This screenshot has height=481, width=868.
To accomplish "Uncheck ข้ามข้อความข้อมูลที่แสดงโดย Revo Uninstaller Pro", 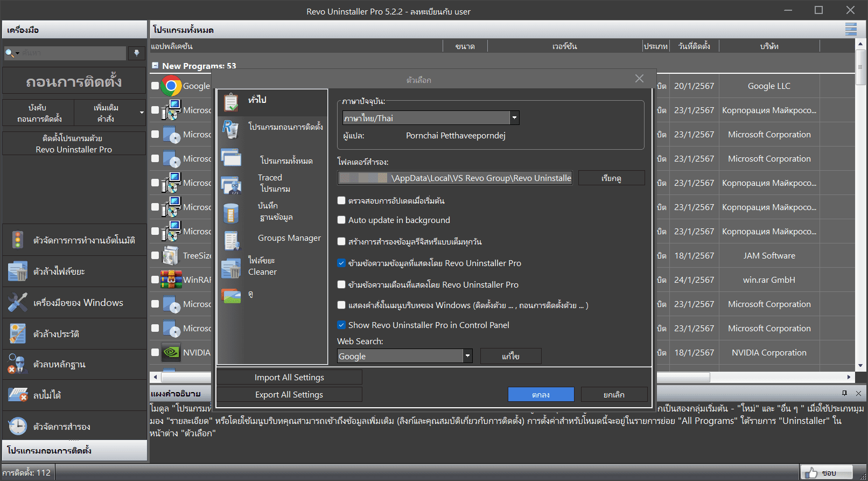I will coord(341,263).
